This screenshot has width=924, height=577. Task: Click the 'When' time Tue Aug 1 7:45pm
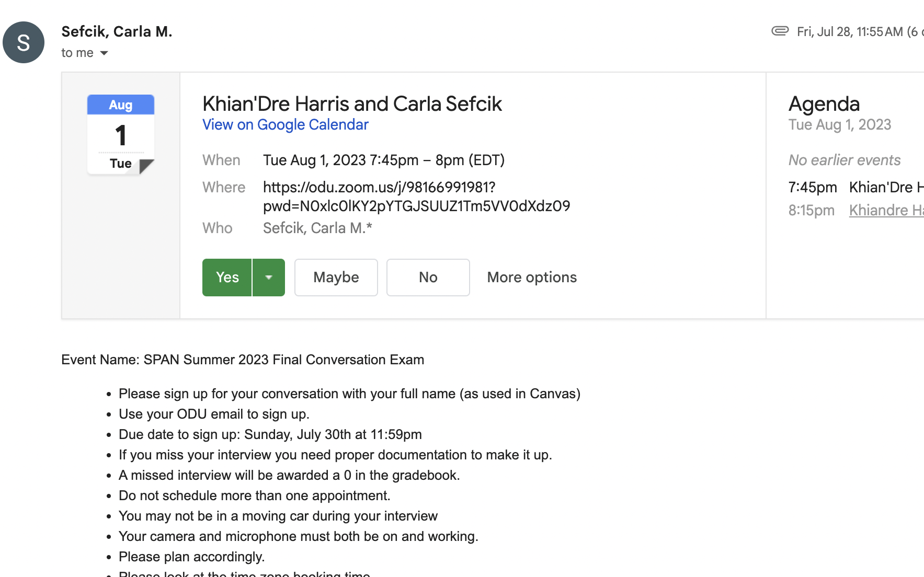pos(384,160)
